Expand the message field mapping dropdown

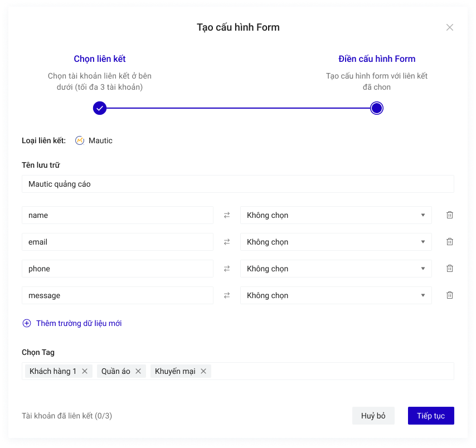coord(336,295)
